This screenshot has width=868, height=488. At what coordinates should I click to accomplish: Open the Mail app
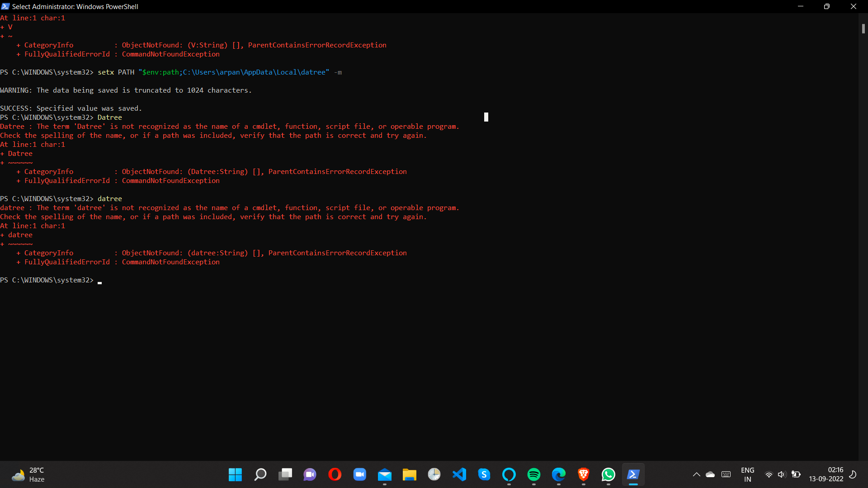384,474
